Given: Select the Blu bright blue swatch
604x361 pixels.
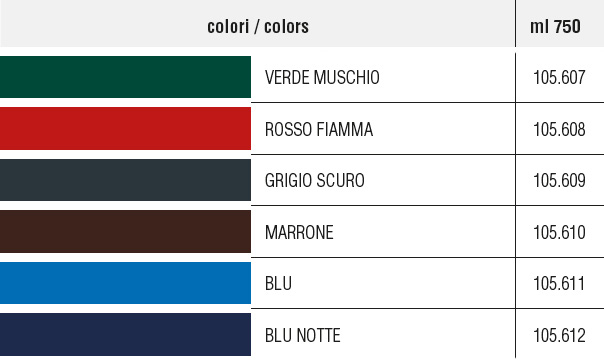Looking at the screenshot, I should (x=125, y=283).
